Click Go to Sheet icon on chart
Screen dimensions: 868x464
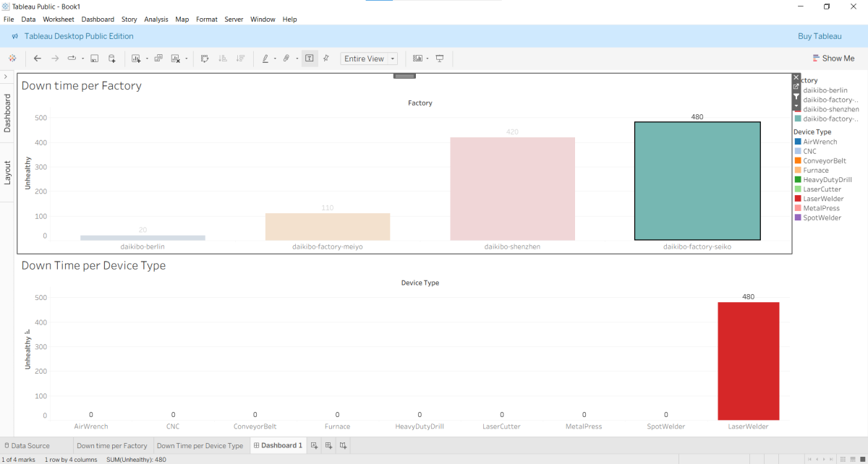(796, 87)
